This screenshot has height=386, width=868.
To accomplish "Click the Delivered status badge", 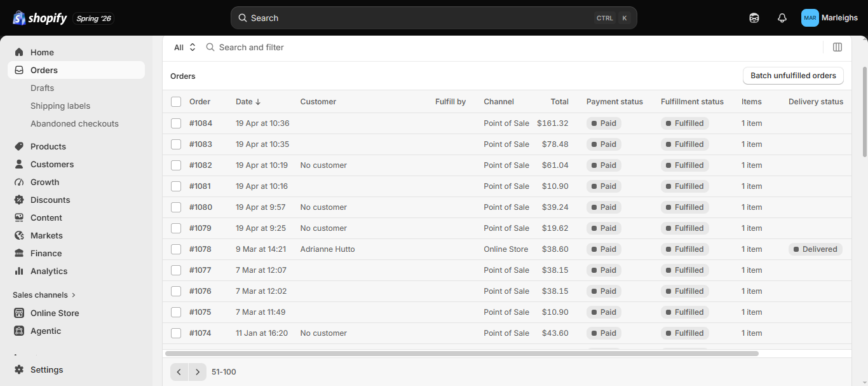I will pyautogui.click(x=815, y=249).
